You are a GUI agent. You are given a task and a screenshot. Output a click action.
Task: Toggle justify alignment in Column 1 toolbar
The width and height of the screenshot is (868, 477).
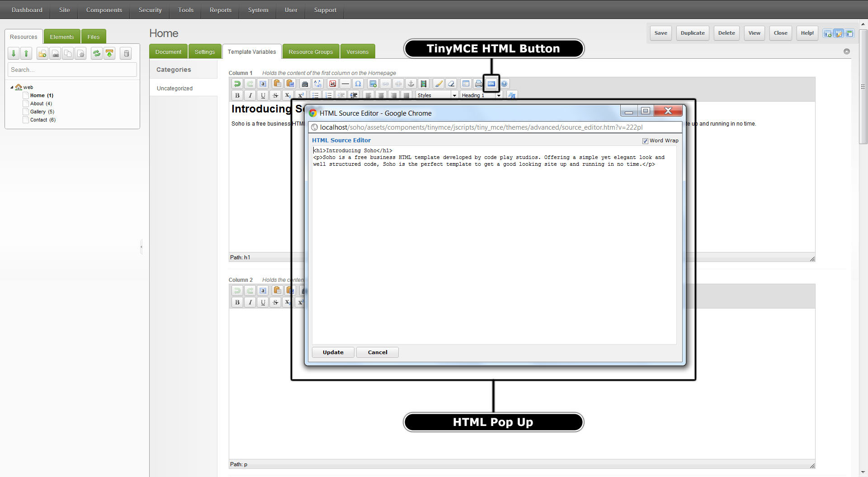click(x=406, y=95)
